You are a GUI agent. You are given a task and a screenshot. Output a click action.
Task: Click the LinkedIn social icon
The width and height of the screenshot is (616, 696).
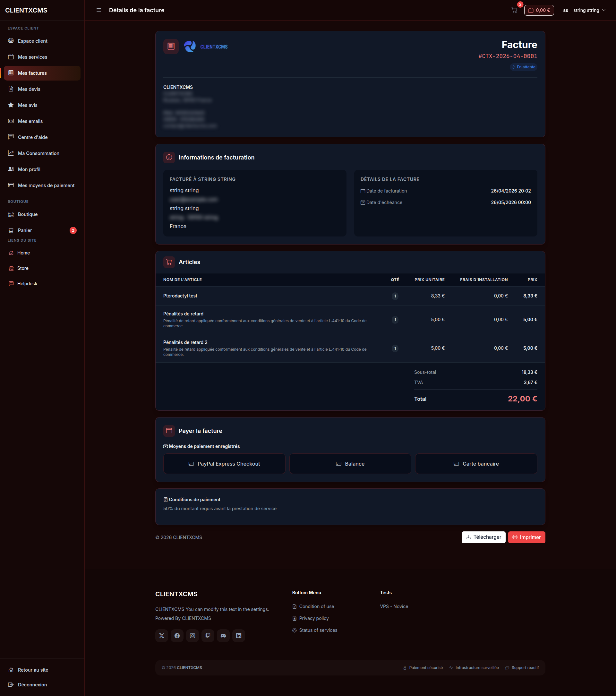[x=238, y=635]
